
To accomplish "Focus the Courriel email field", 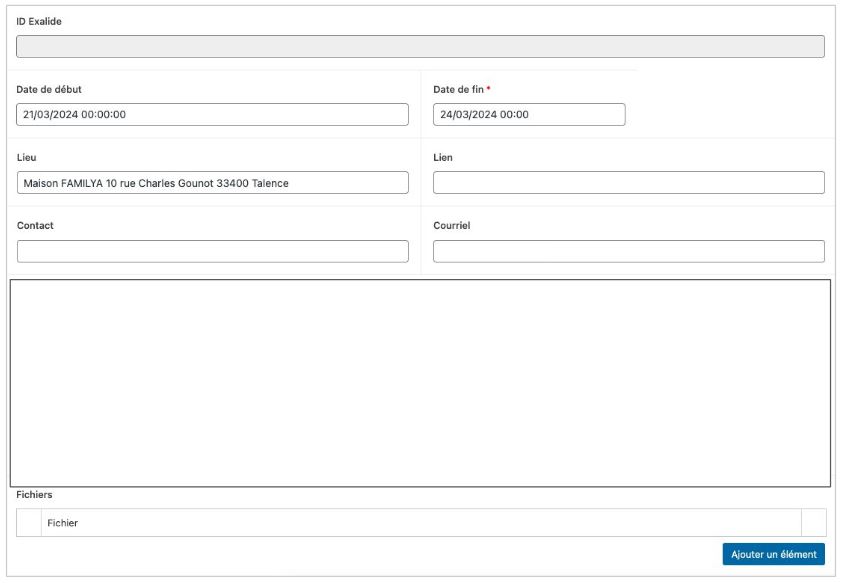I will coord(628,251).
